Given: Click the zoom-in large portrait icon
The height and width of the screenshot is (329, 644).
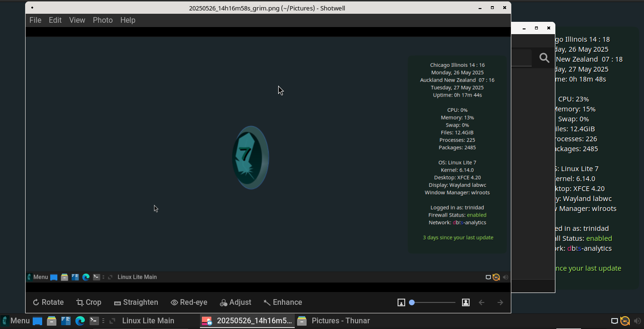Looking at the screenshot, I should pyautogui.click(x=466, y=302).
